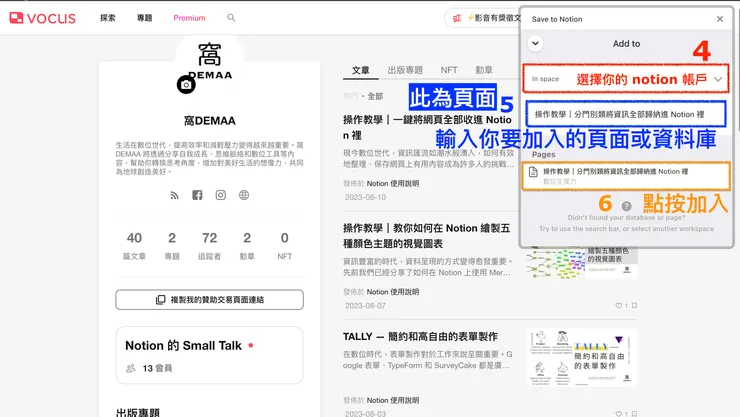Open article 一鍵將網頁全部收進 Notion 裡

[428, 127]
